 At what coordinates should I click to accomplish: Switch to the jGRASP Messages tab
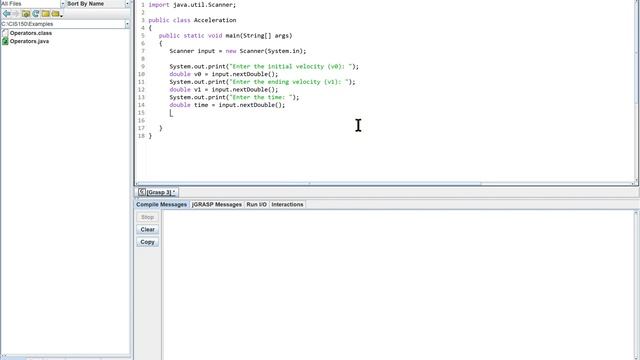point(217,204)
